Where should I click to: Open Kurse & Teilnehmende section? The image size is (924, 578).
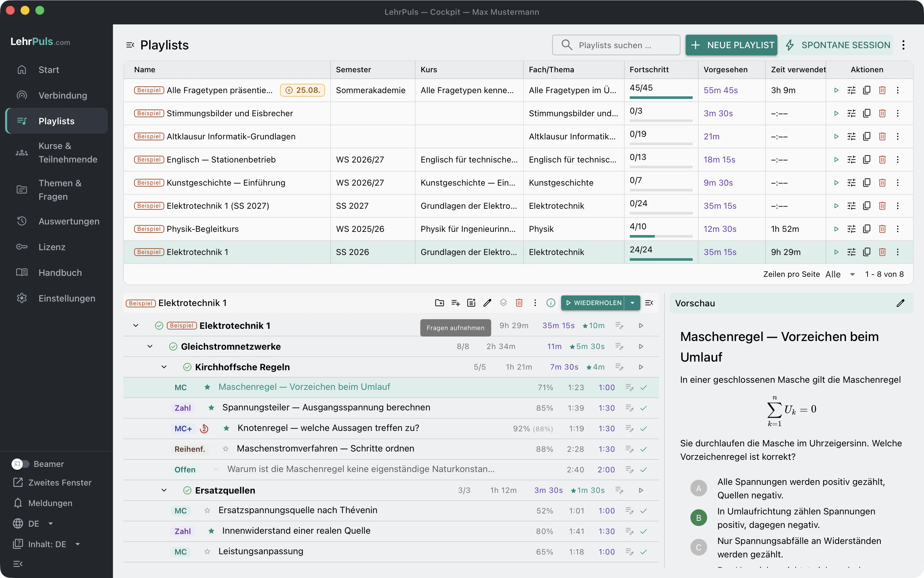(x=56, y=153)
